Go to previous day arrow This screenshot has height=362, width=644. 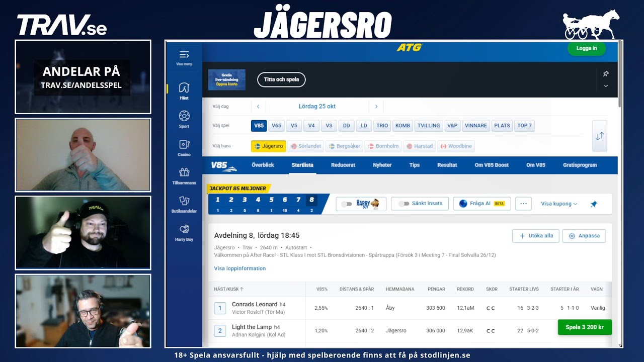click(258, 107)
